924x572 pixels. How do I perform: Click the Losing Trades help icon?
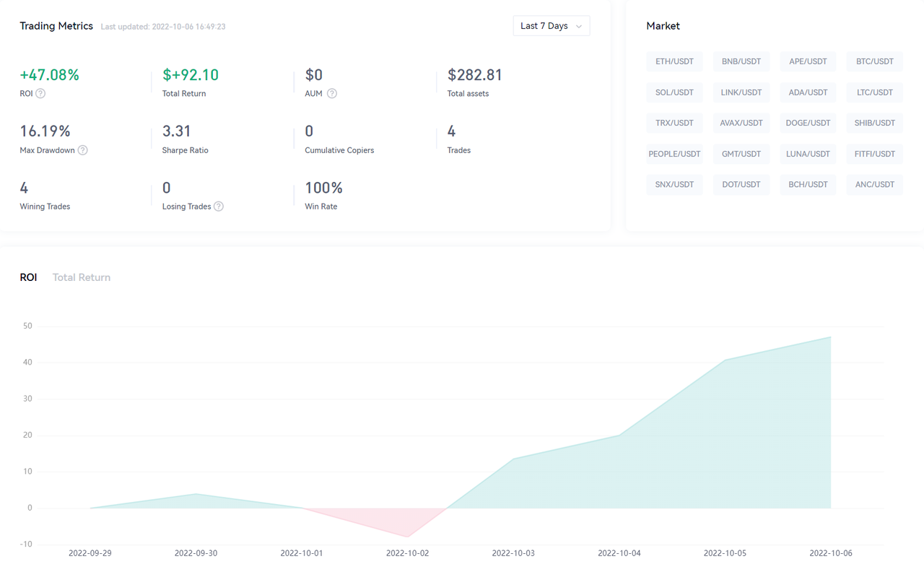point(219,207)
